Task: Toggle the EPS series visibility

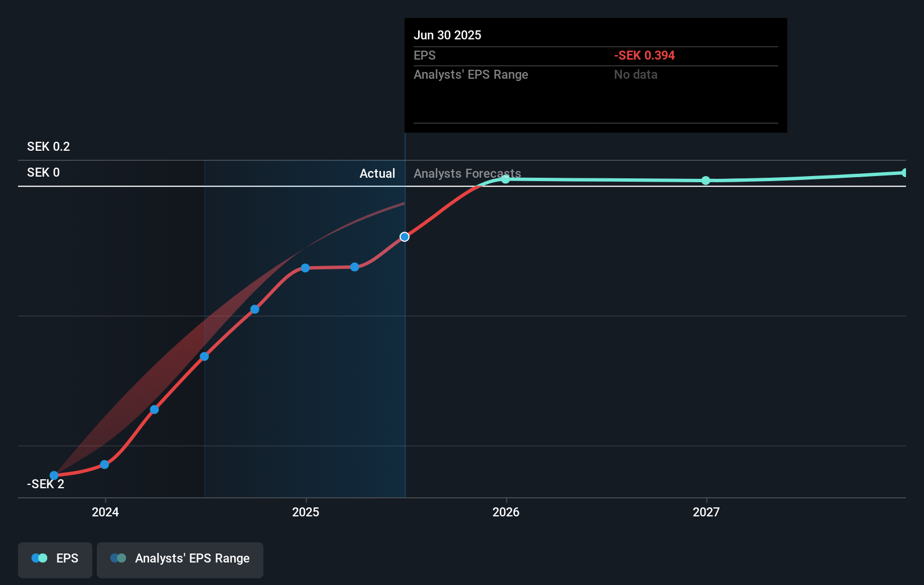Action: point(55,560)
